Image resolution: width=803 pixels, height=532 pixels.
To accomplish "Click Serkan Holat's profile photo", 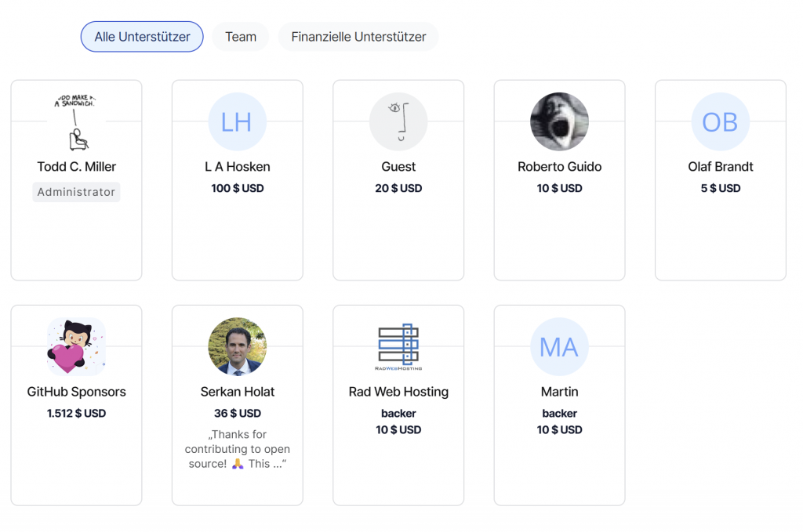I will (237, 347).
